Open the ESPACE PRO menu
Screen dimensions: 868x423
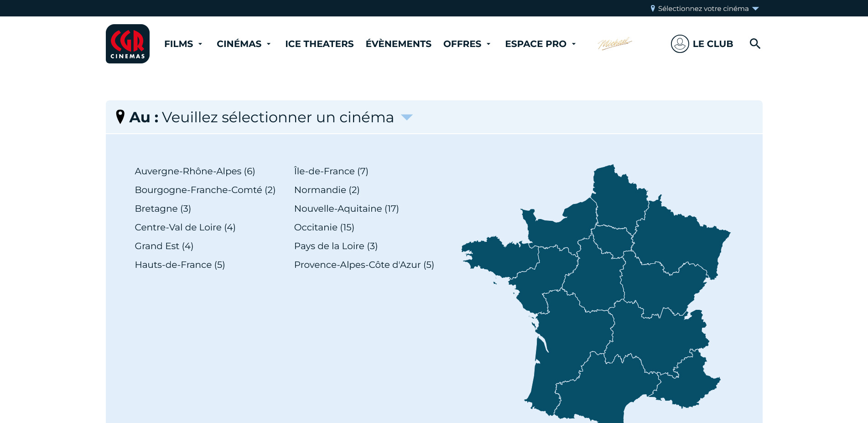[541, 44]
